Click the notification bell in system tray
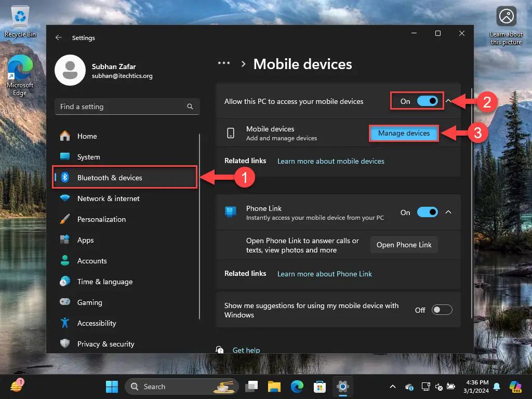The height and width of the screenshot is (399, 532). pyautogui.click(x=497, y=387)
